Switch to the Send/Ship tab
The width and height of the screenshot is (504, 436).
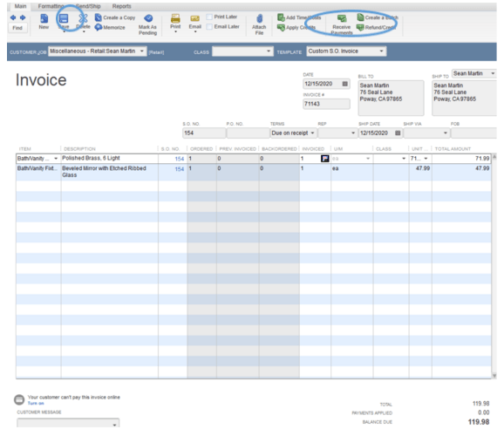(x=88, y=6)
